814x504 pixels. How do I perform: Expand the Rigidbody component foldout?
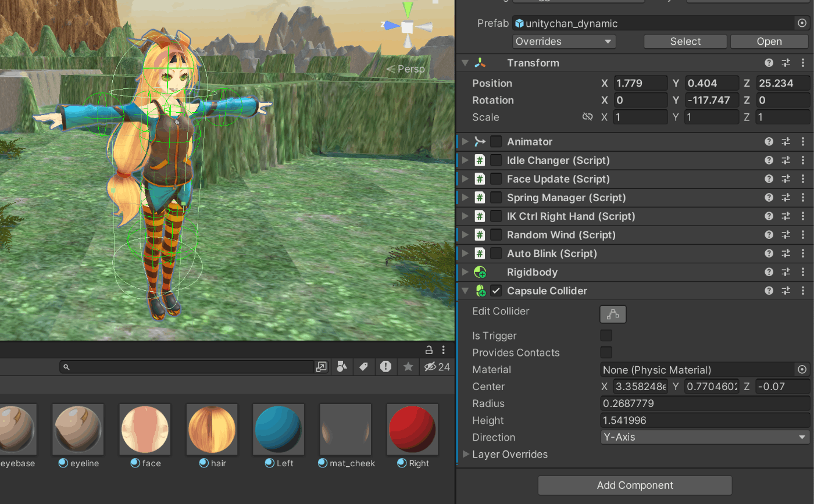[465, 271]
